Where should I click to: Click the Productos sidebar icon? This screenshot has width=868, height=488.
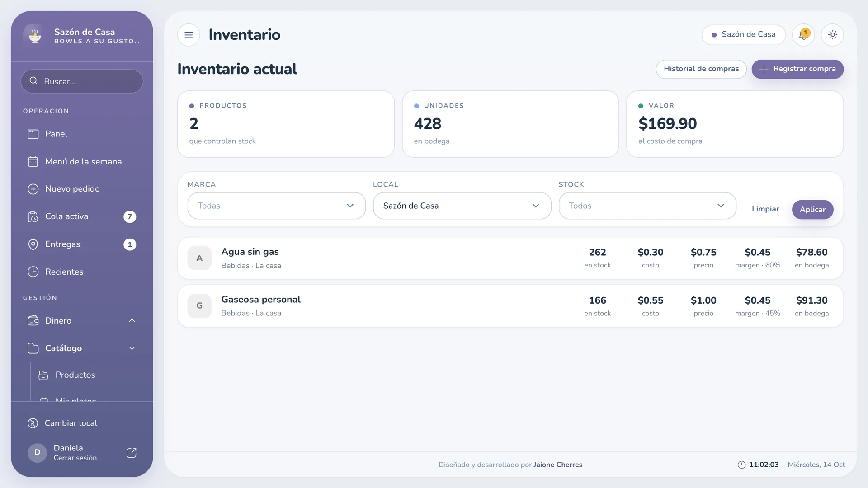(43, 375)
